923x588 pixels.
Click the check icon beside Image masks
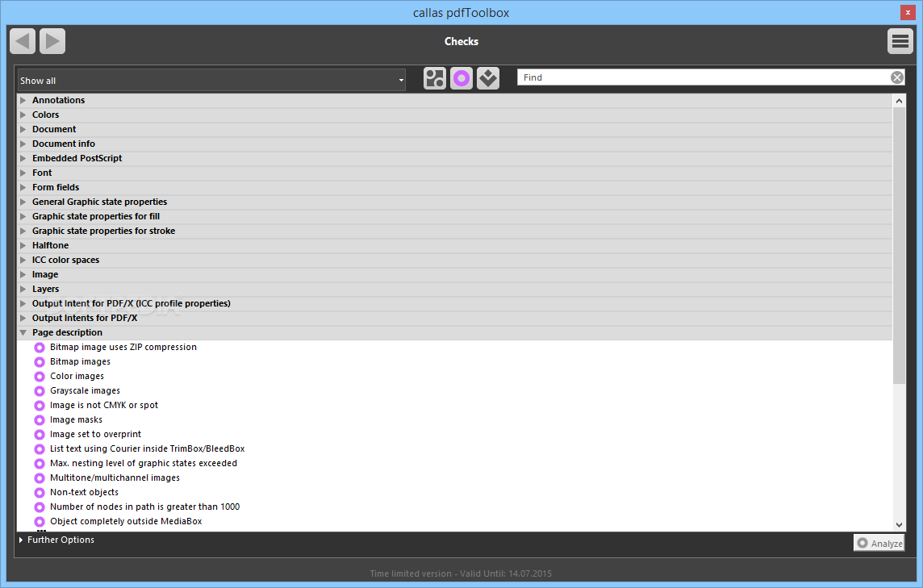[x=40, y=420]
